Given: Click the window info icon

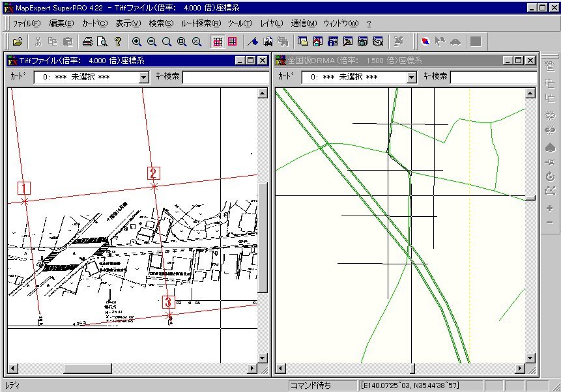Looking at the screenshot, I should click(x=333, y=42).
